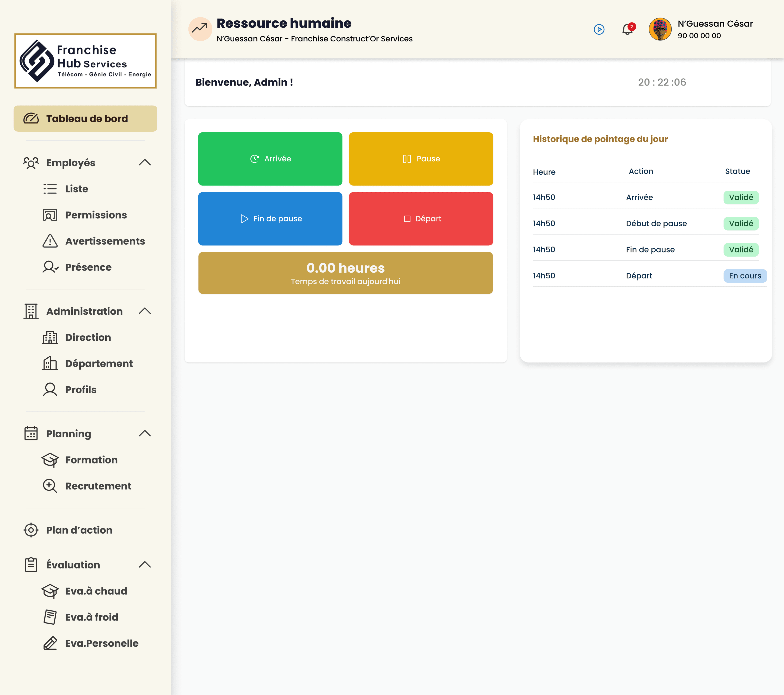The image size is (784, 695).
Task: Click the blue play circle icon in header
Action: [599, 30]
